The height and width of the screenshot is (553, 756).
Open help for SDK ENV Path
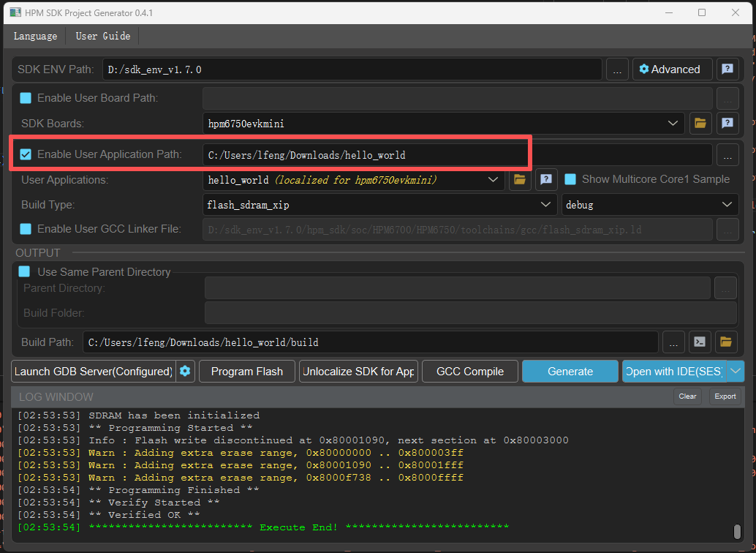(x=727, y=69)
